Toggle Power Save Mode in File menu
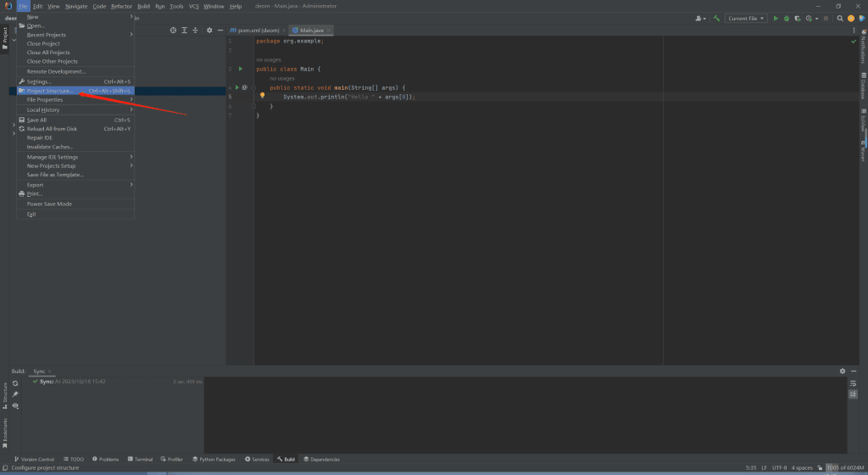Screen dimensions: 868x475 49,204
